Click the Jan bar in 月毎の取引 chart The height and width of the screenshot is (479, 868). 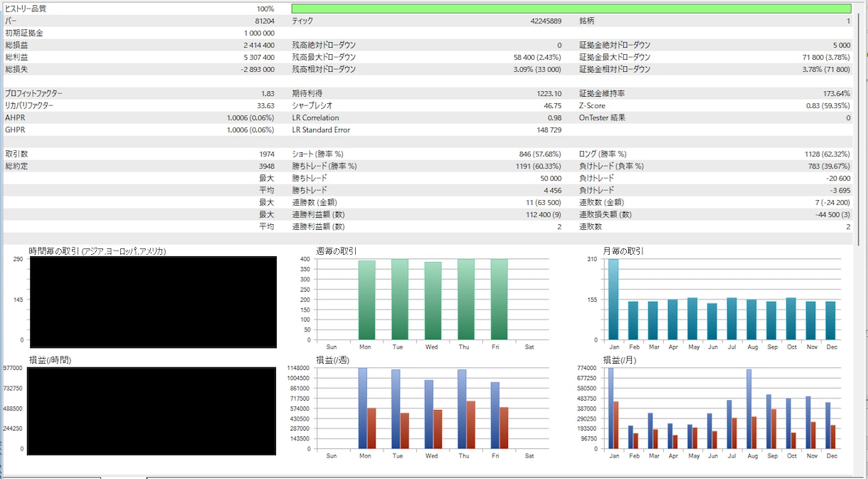coord(613,300)
